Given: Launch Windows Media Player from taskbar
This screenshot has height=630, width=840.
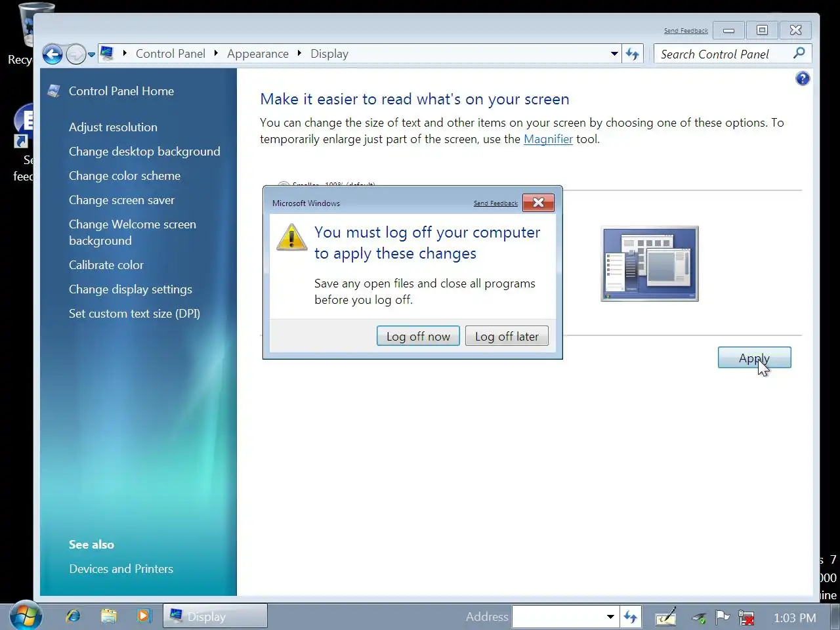Looking at the screenshot, I should [144, 616].
